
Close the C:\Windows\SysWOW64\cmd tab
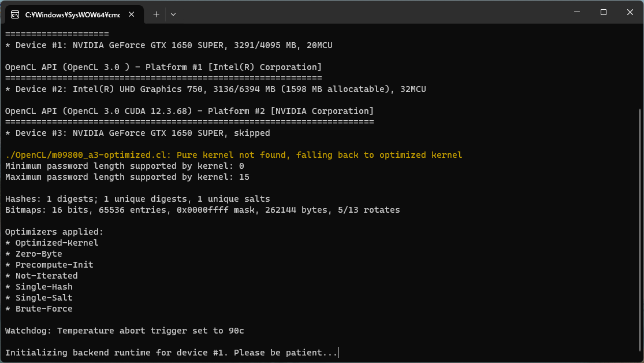pyautogui.click(x=132, y=14)
